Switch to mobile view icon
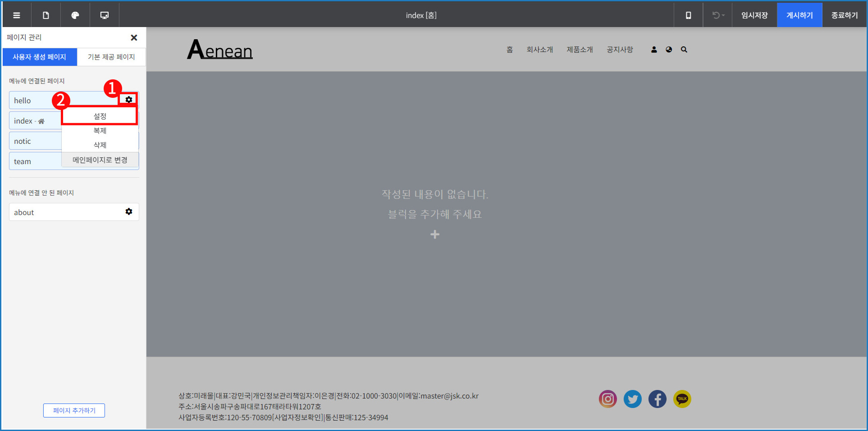868x431 pixels. tap(688, 15)
